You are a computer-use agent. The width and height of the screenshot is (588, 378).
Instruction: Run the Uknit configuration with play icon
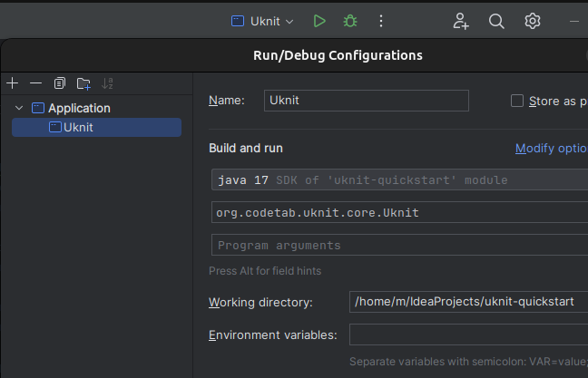pyautogui.click(x=319, y=21)
